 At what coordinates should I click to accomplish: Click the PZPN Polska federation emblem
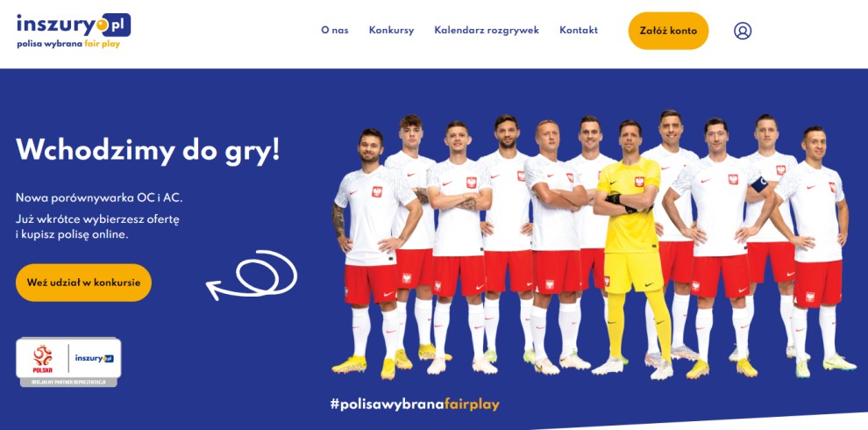(43, 359)
